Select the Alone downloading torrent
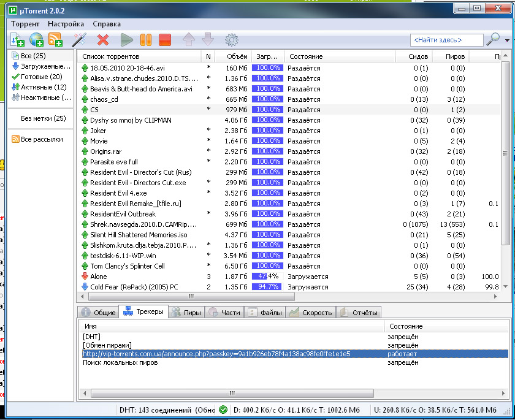The height and width of the screenshot is (420, 515). click(289, 277)
